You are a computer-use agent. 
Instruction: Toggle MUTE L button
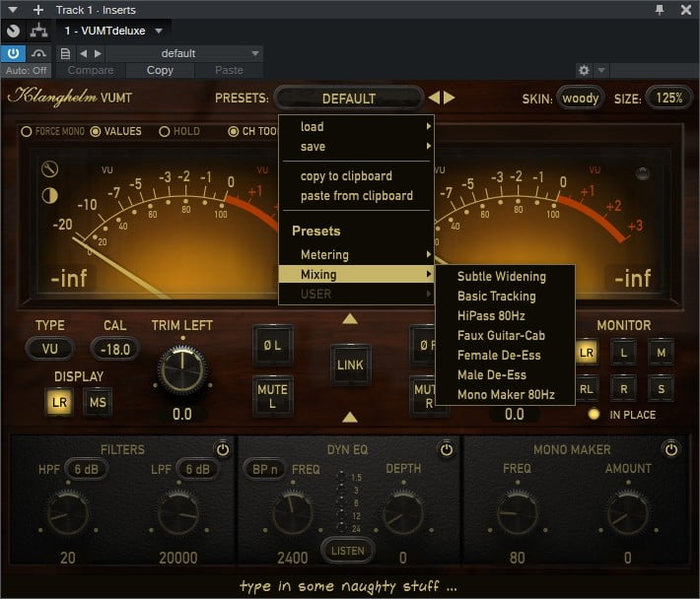273,396
